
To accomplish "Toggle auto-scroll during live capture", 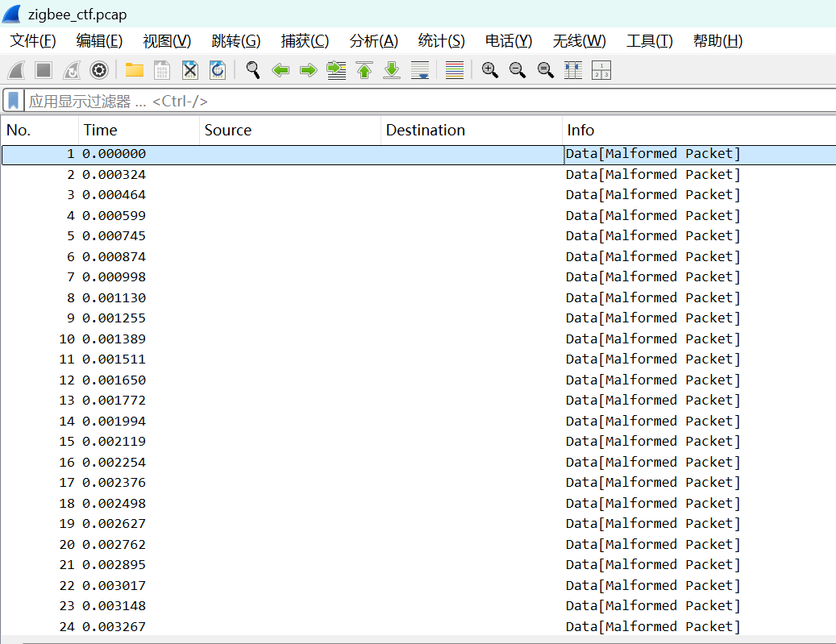I will (x=420, y=70).
